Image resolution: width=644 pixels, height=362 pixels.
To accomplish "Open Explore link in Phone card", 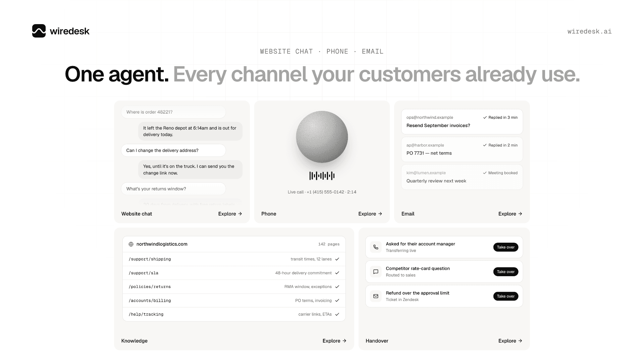I will tap(370, 214).
